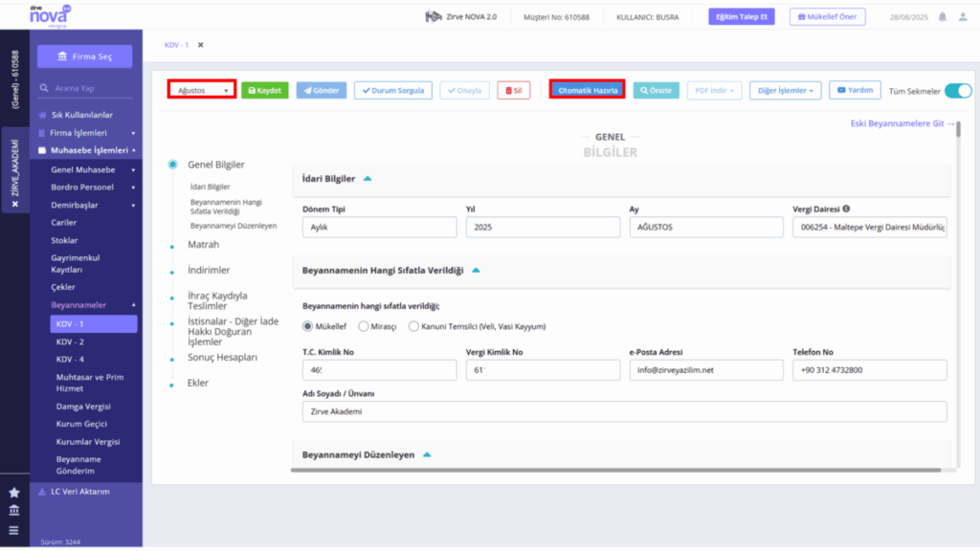Expand Genel Muhasebe submenu
980x551 pixels.
(133, 170)
